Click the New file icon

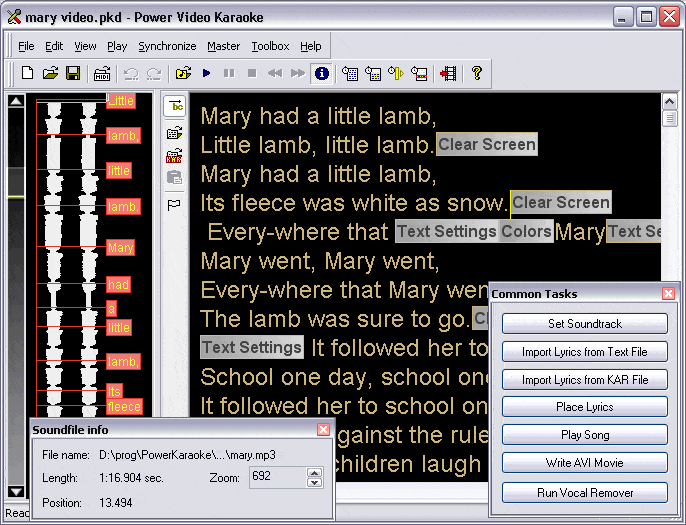(x=27, y=73)
